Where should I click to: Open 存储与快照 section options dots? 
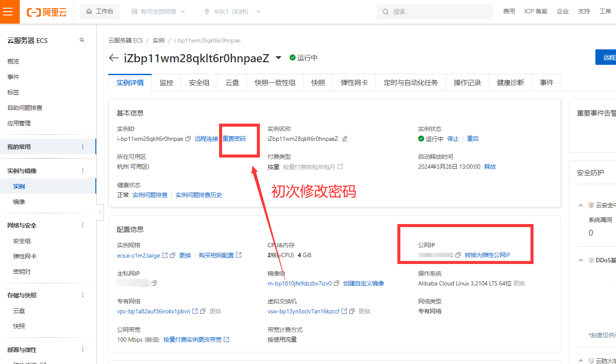pos(83,295)
